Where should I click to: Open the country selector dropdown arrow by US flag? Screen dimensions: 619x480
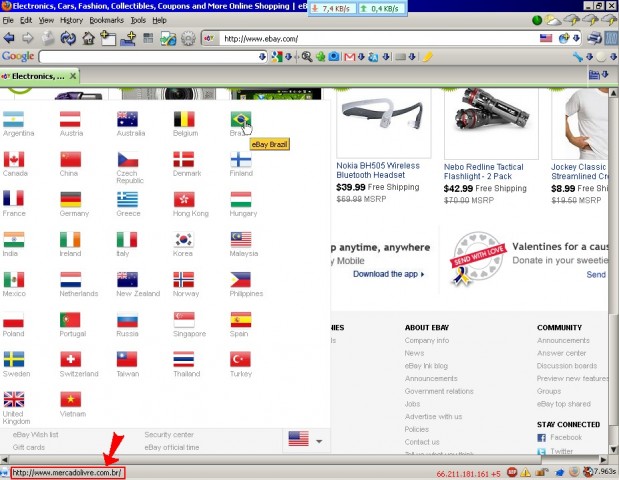(x=319, y=441)
